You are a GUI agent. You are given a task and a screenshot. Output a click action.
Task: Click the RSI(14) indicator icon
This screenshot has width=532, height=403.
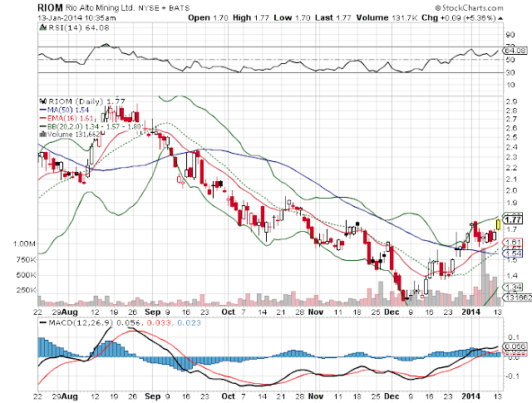point(42,27)
